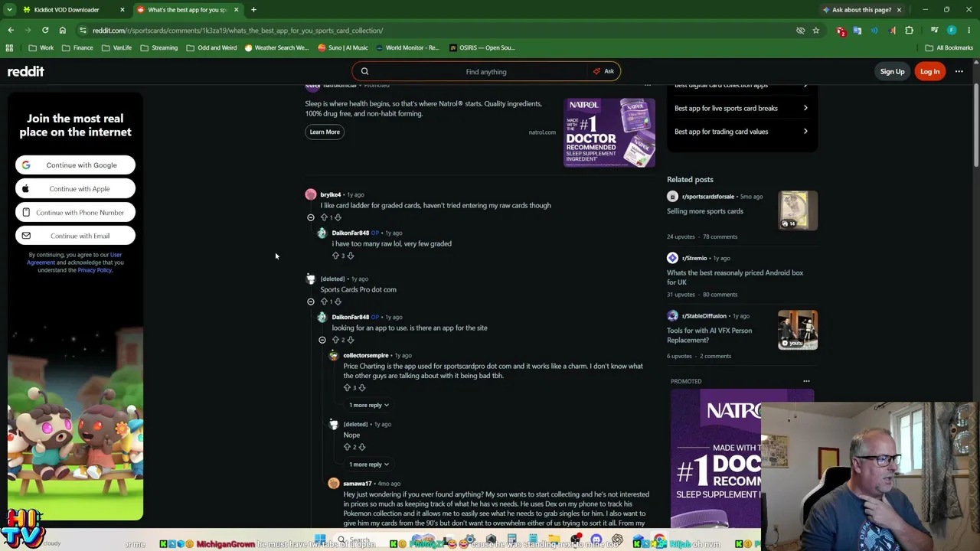980x551 pixels.
Task: Open Reddit's three-dot more options menu
Action: pyautogui.click(x=959, y=71)
